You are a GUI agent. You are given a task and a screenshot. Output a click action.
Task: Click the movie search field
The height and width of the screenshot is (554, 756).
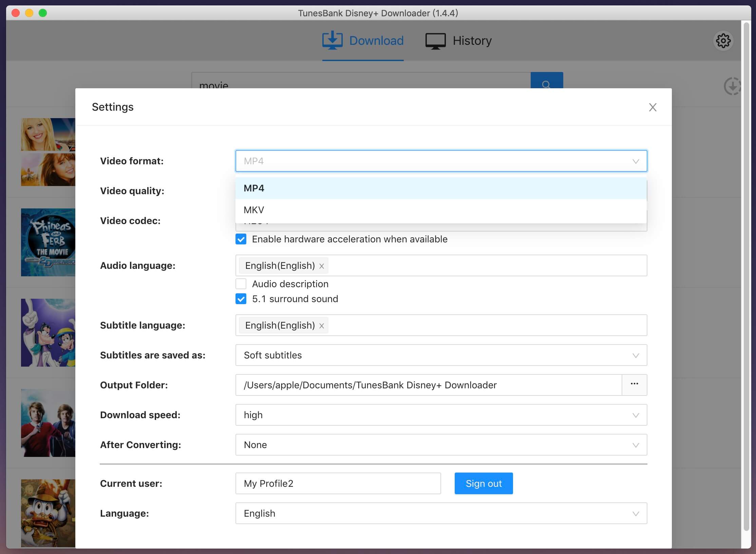(x=361, y=81)
